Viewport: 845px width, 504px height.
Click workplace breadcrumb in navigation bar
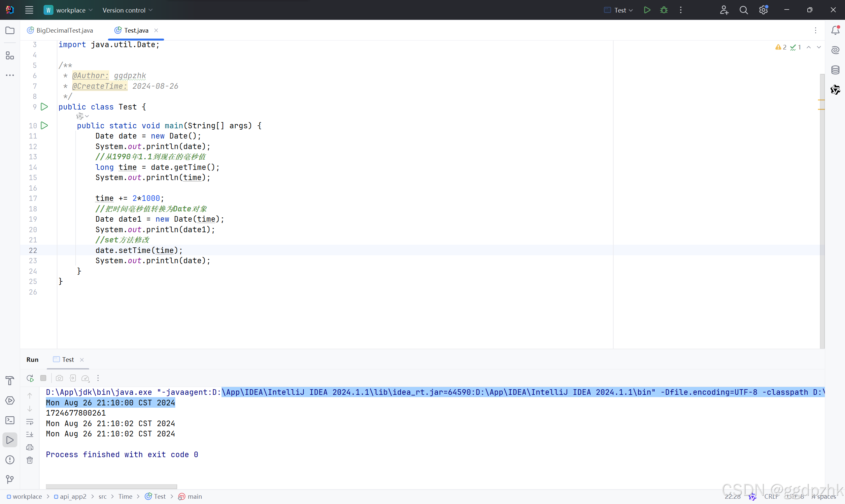click(24, 496)
